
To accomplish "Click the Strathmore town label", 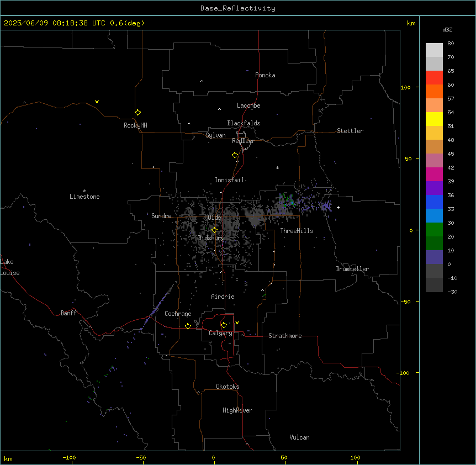I will point(285,336).
